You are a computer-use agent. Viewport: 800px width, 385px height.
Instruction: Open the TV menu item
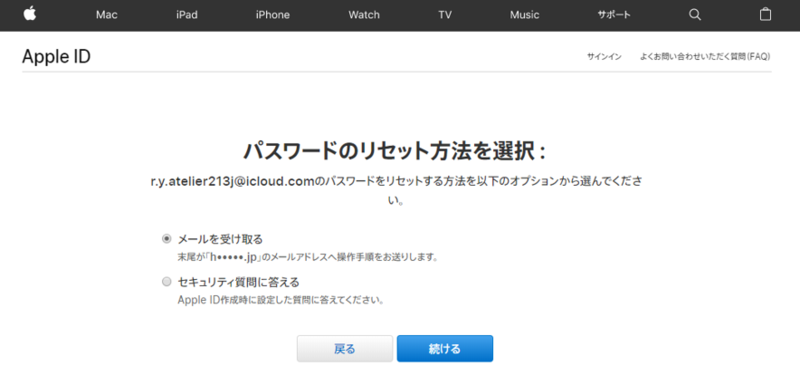click(445, 15)
